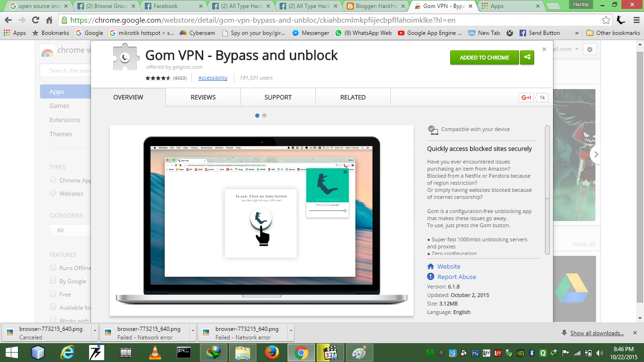Open the Canceled download item's menu arrow
Screen dimensions: 644x362
tap(96, 332)
